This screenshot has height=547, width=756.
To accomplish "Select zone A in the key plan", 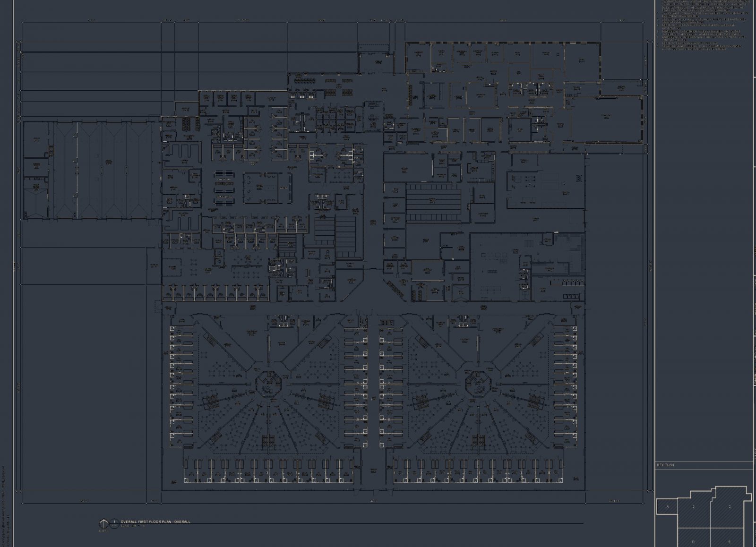I will [x=668, y=507].
